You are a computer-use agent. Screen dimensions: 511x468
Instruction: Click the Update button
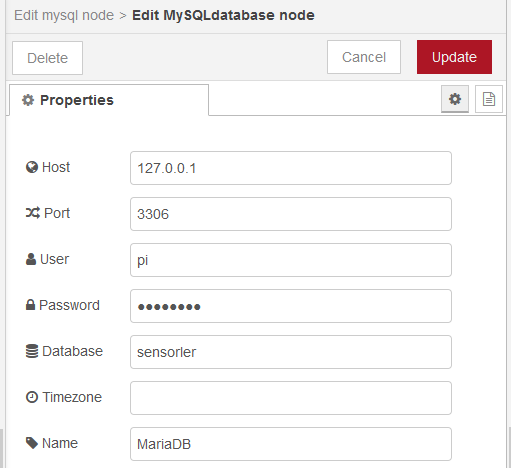click(454, 57)
